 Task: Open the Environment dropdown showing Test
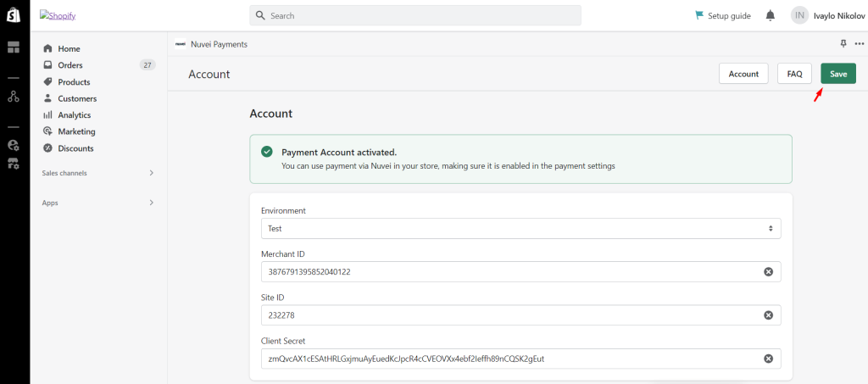(x=521, y=228)
